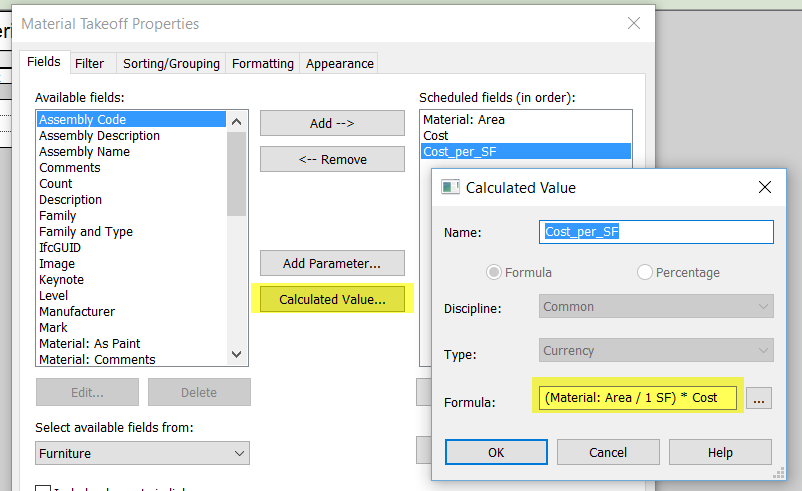Select Mark field
Screen dimensions: 802x491
132,327
